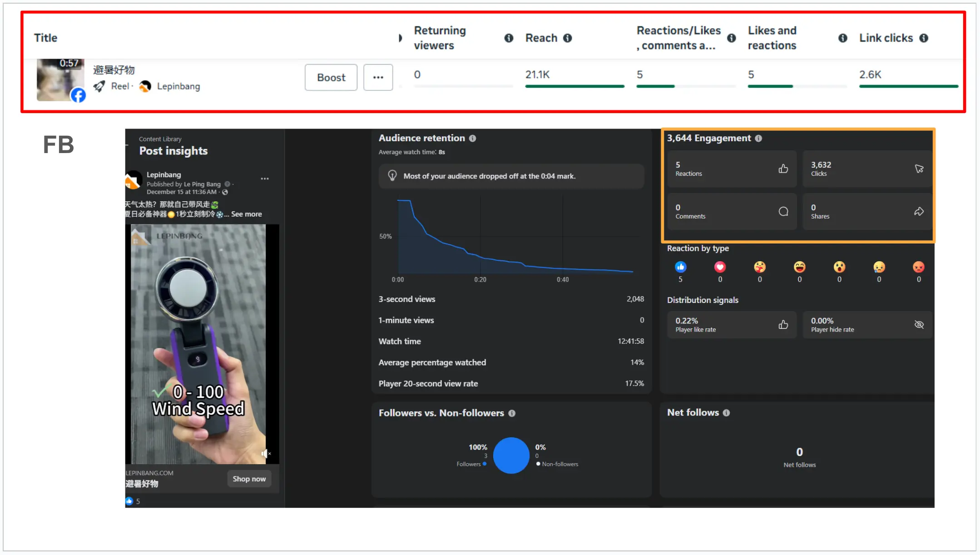Mute the video player audio
The image size is (980, 555).
[x=265, y=453]
